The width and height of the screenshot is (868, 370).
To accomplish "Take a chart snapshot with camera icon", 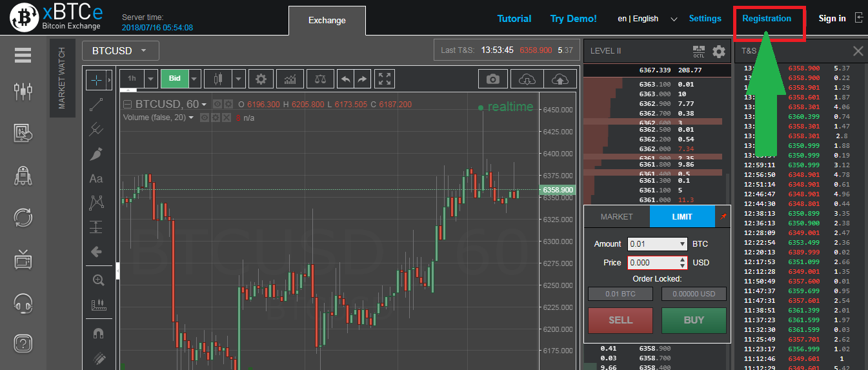I will coord(493,79).
